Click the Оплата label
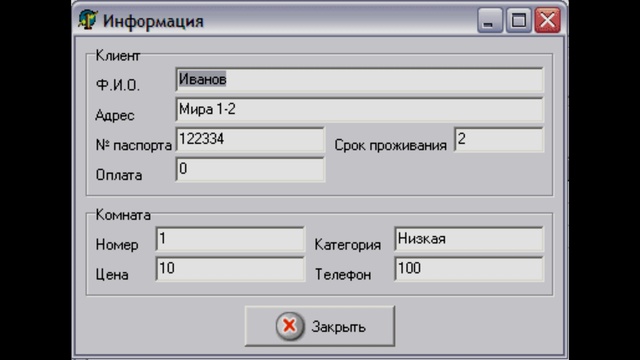The width and height of the screenshot is (640, 360). [119, 175]
